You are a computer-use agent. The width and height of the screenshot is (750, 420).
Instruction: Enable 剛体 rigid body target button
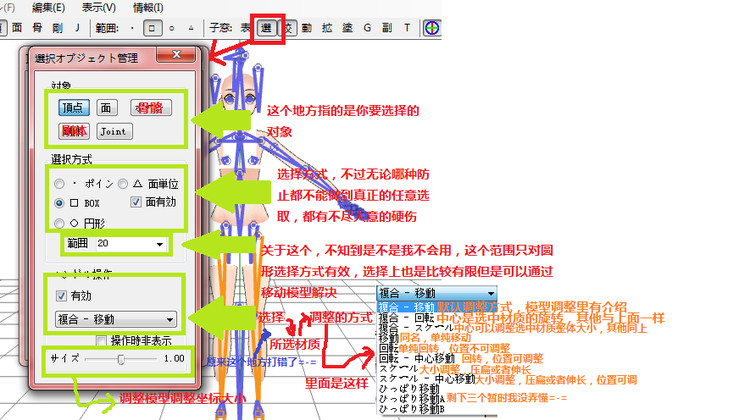tap(74, 131)
